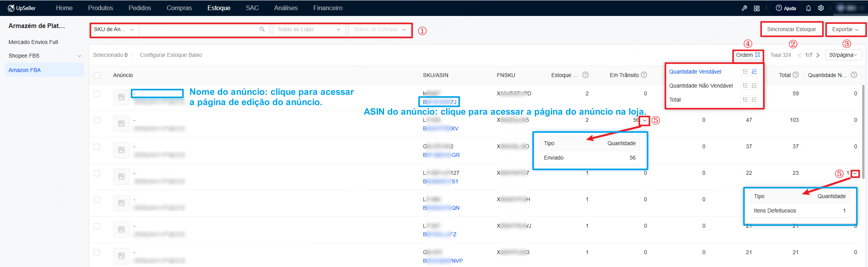Click Configurar Estoque Baixo
Screen dimensions: 868x267
click(171, 55)
